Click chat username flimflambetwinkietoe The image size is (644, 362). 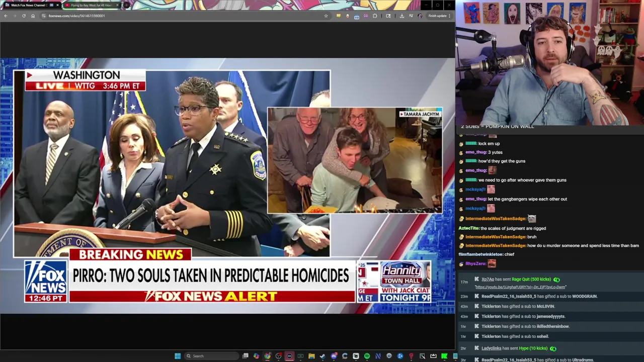click(480, 254)
